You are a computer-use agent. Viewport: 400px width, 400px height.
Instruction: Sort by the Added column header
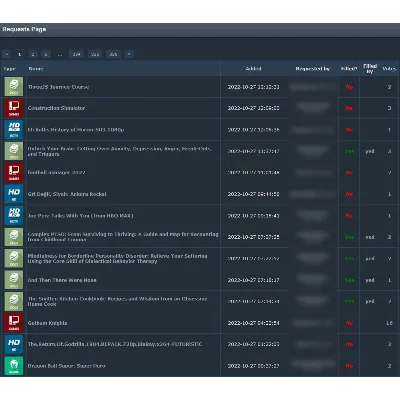(x=253, y=69)
